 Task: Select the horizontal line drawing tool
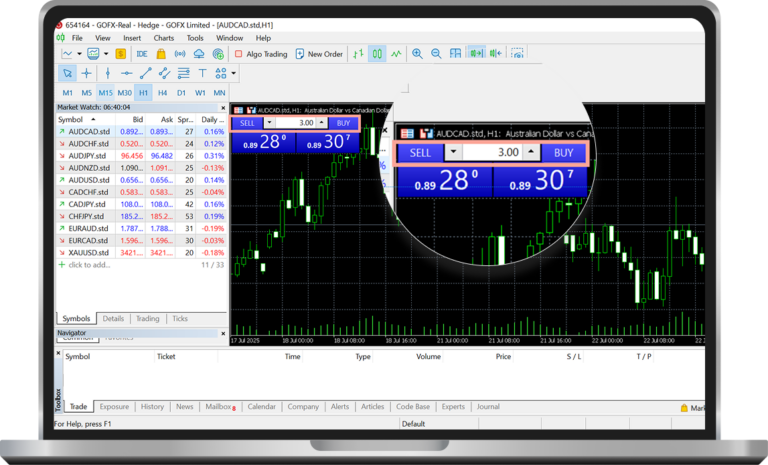pos(126,73)
